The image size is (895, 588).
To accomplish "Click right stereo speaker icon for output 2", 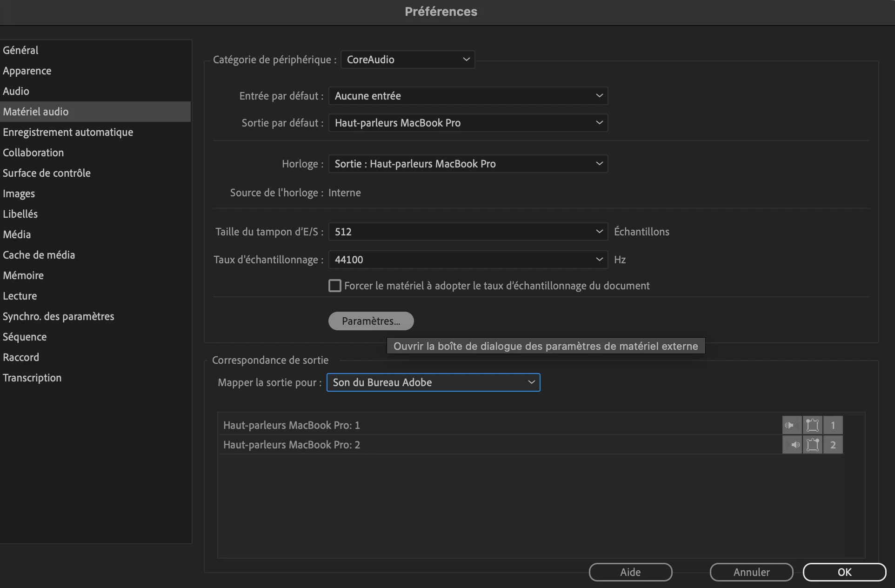I will pos(792,445).
